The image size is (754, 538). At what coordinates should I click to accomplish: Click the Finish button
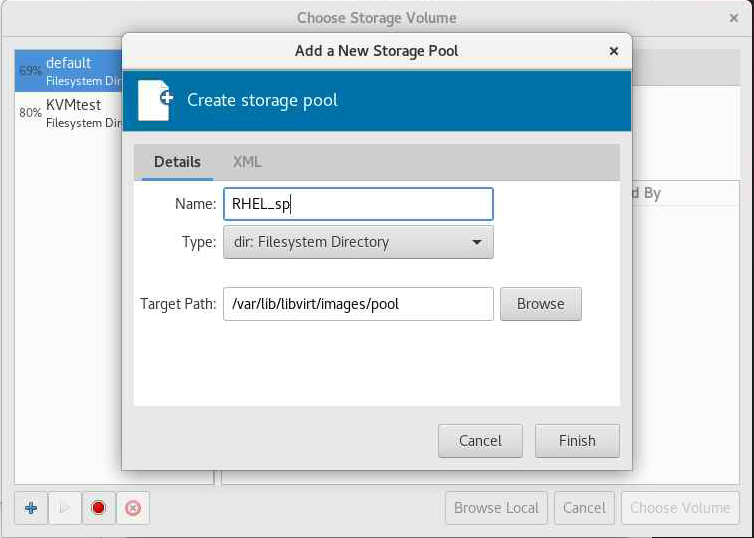[x=577, y=441]
